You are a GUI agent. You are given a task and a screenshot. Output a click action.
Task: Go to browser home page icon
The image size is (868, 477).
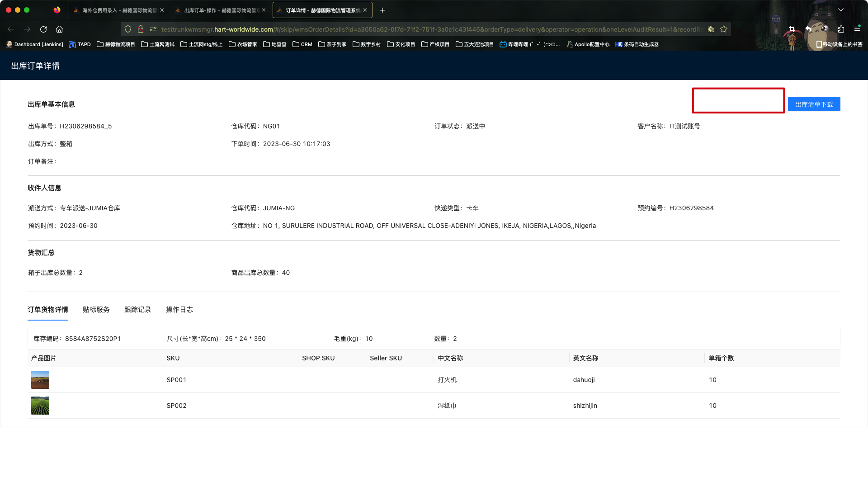[59, 29]
